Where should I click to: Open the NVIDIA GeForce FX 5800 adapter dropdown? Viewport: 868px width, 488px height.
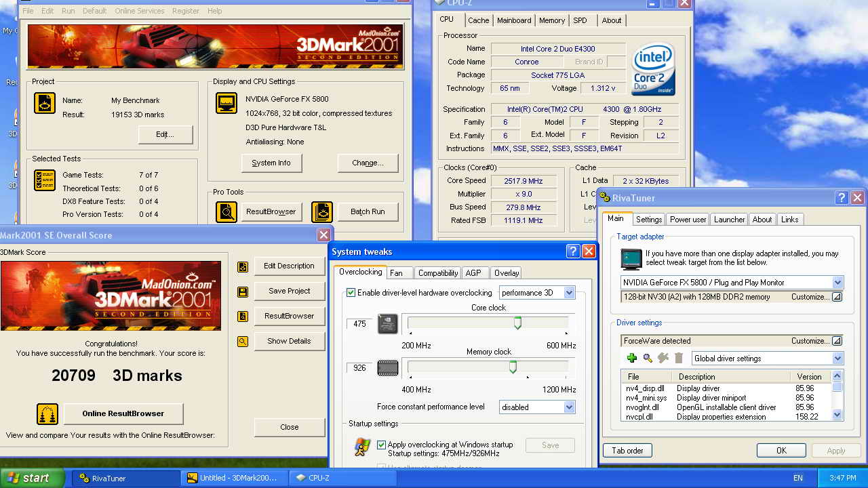tap(837, 283)
